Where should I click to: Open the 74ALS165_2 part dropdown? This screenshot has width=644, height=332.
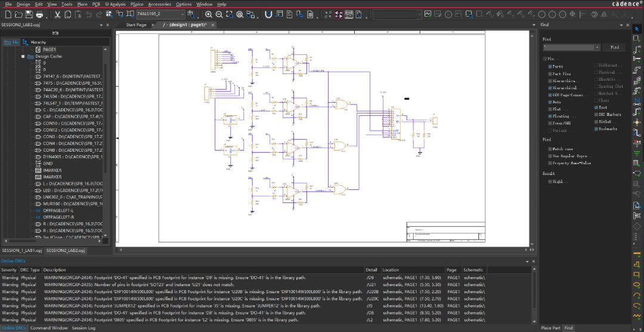tap(183, 14)
